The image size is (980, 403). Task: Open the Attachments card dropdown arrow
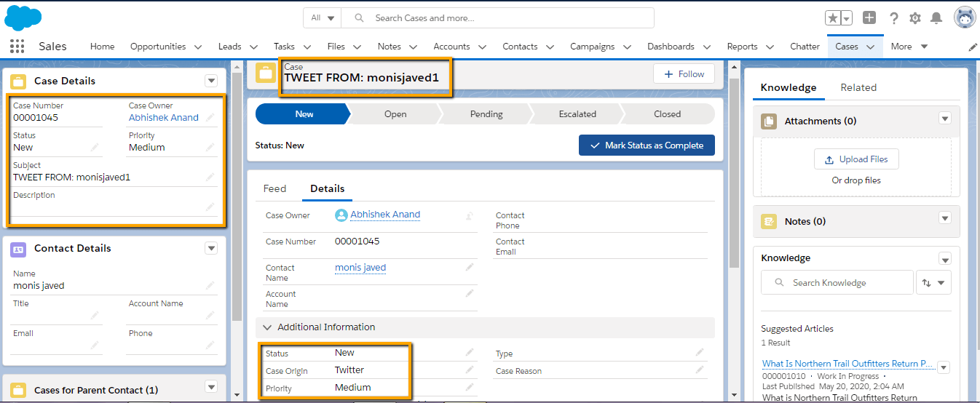coord(945,119)
